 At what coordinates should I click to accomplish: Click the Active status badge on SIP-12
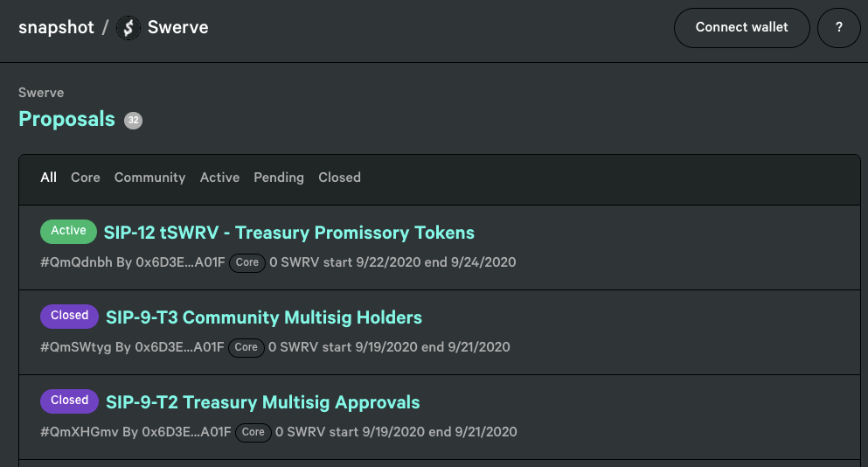(x=69, y=231)
